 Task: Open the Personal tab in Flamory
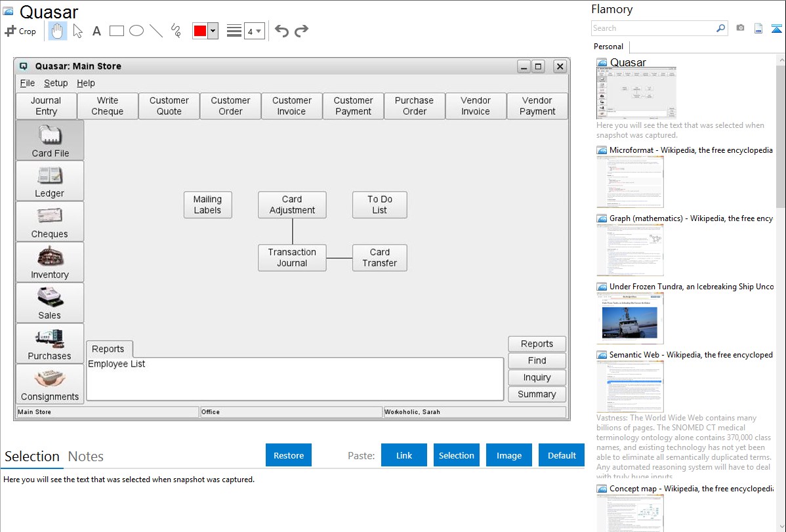(x=608, y=47)
